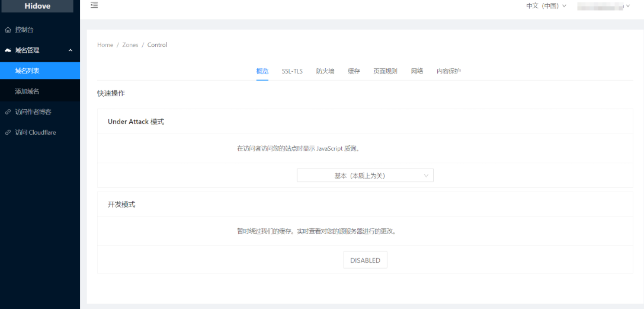
Task: Click the Under Attack 模式 card title
Action: click(136, 122)
